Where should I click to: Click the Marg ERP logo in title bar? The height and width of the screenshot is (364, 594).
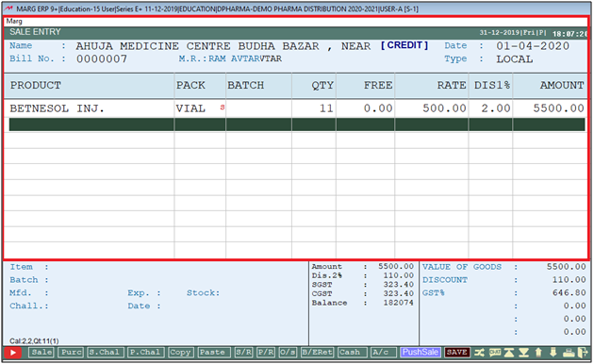point(8,8)
